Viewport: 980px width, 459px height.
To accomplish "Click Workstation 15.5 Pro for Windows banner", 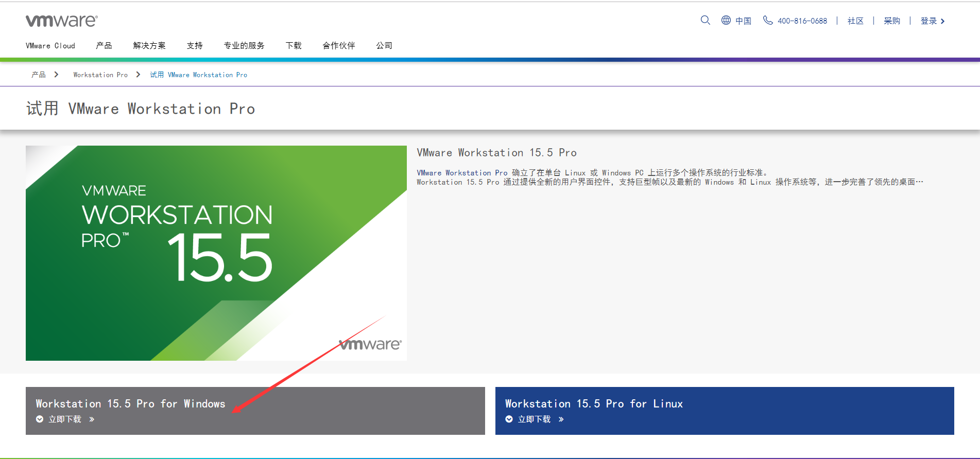I will pos(255,411).
